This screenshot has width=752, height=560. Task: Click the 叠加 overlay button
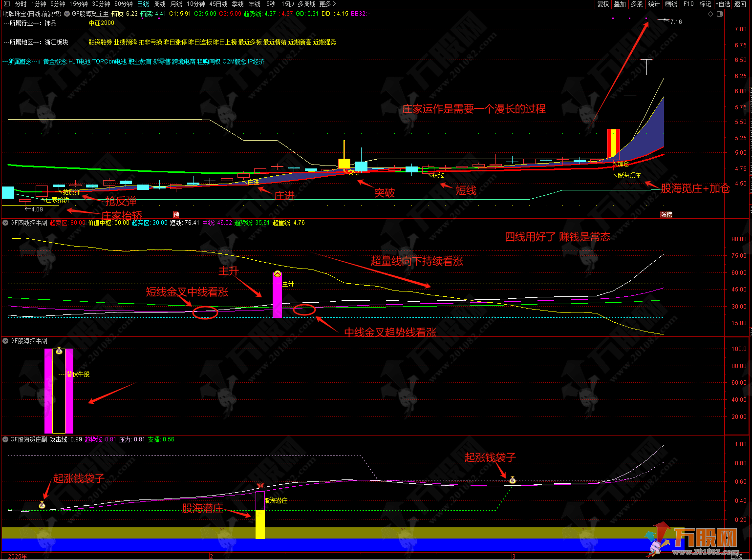[x=620, y=4]
